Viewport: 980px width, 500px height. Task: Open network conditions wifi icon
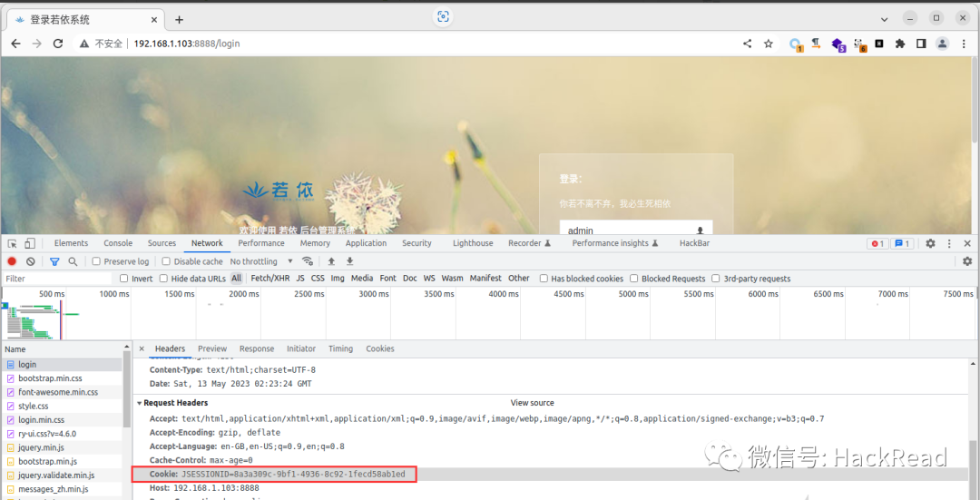307,261
